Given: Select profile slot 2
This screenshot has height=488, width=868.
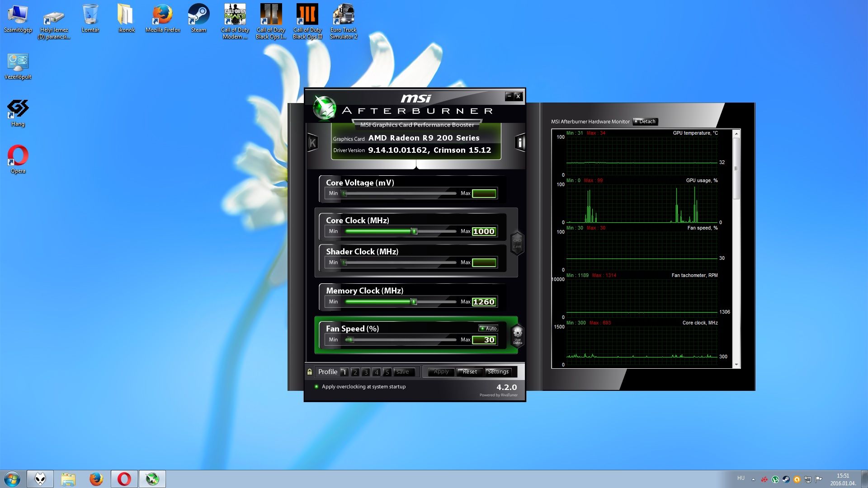Looking at the screenshot, I should pyautogui.click(x=355, y=372).
